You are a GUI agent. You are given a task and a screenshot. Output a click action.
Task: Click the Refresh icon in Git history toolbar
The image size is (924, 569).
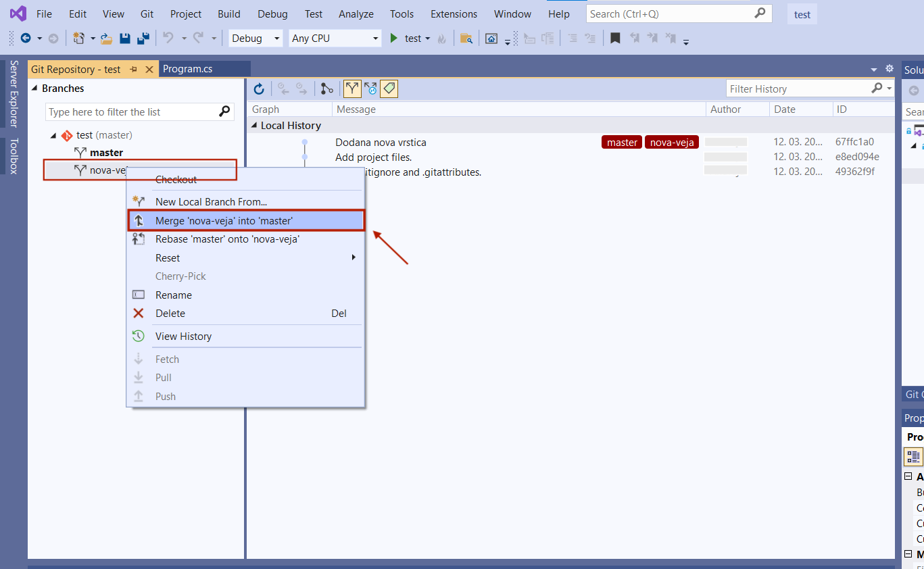[259, 89]
